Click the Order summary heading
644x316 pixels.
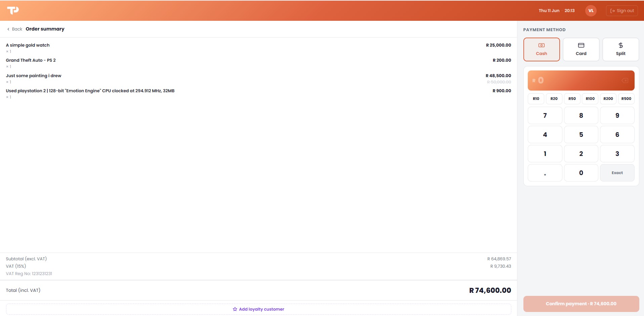pyautogui.click(x=45, y=29)
